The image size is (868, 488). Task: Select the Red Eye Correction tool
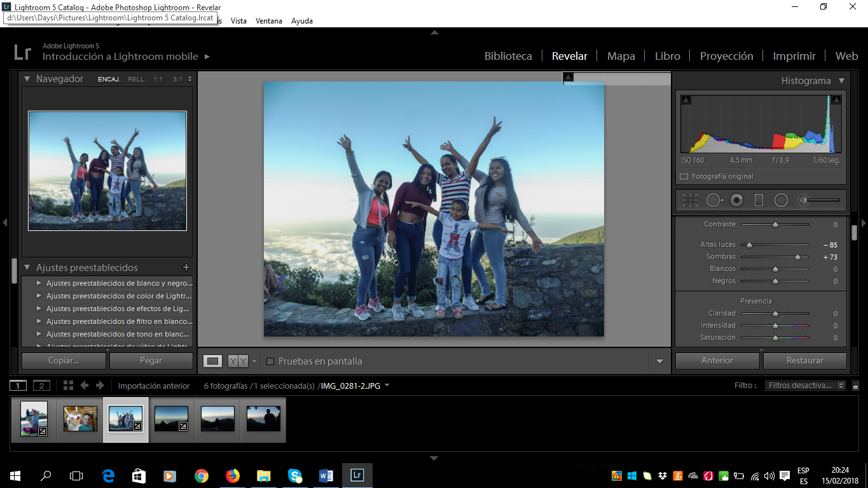click(736, 200)
